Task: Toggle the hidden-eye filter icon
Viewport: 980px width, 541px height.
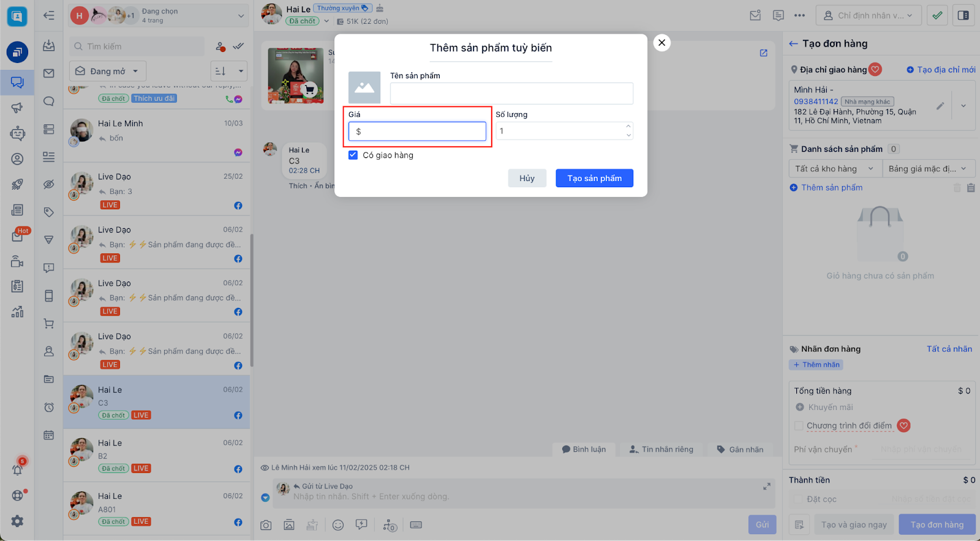Action: (x=49, y=185)
